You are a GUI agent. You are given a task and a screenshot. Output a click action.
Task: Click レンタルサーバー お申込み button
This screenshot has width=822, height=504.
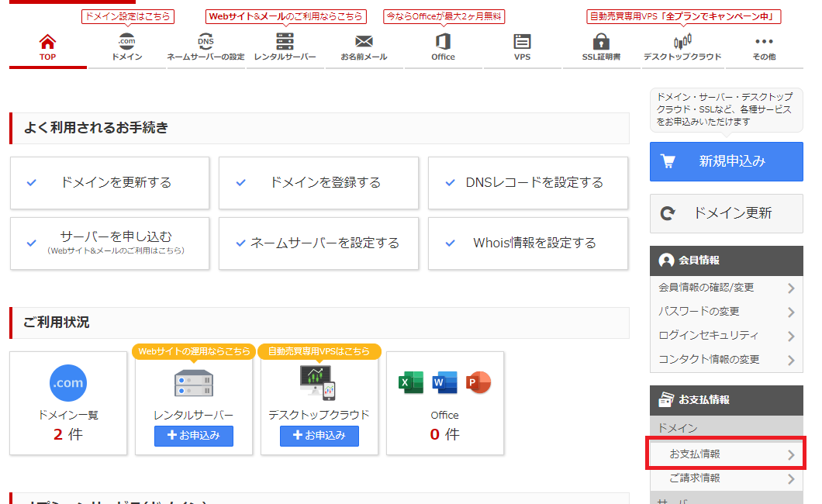(x=194, y=436)
